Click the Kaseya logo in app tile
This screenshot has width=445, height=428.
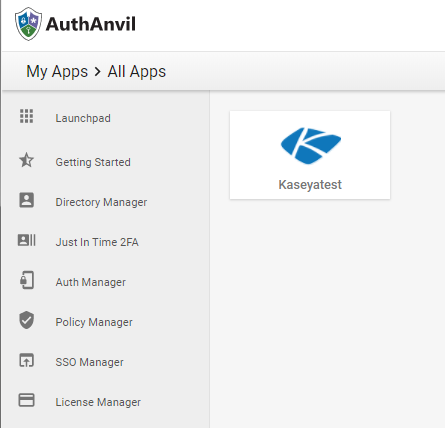(311, 146)
